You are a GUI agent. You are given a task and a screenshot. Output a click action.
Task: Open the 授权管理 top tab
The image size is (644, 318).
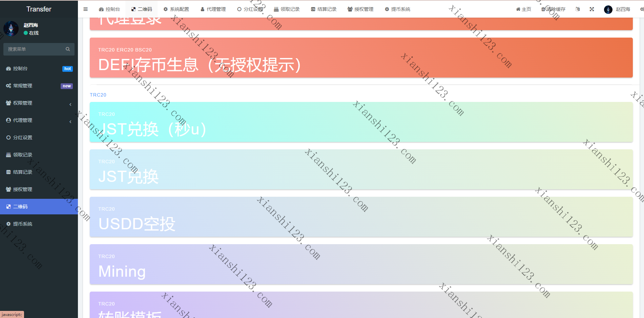coord(360,9)
